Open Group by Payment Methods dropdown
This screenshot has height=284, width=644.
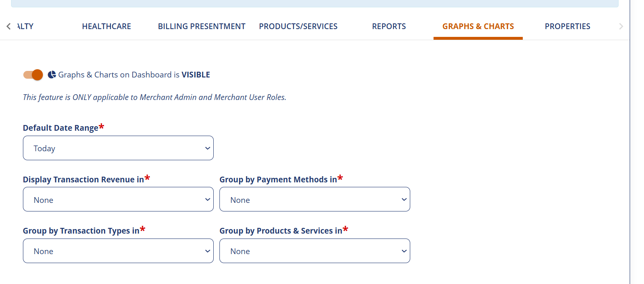point(314,200)
